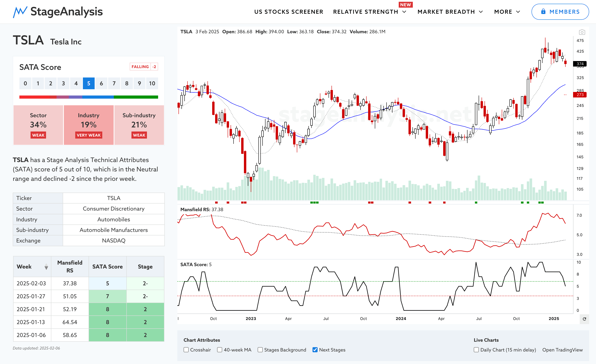596x364 pixels.
Task: Click the red 273 price label
Action: pos(580,95)
